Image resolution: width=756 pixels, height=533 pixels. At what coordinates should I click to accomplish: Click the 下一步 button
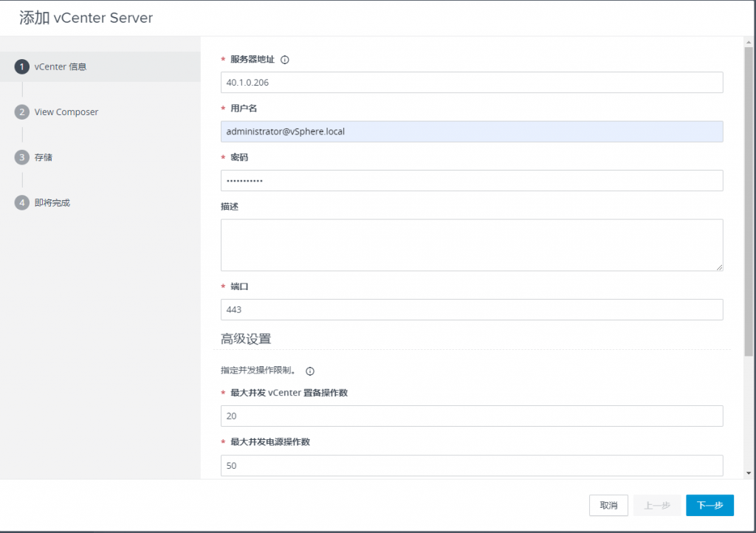coord(709,505)
